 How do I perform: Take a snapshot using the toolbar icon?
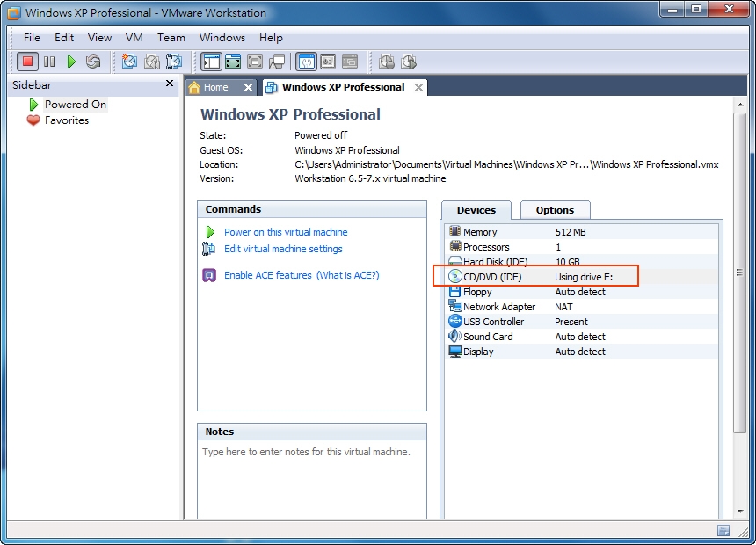(x=129, y=62)
